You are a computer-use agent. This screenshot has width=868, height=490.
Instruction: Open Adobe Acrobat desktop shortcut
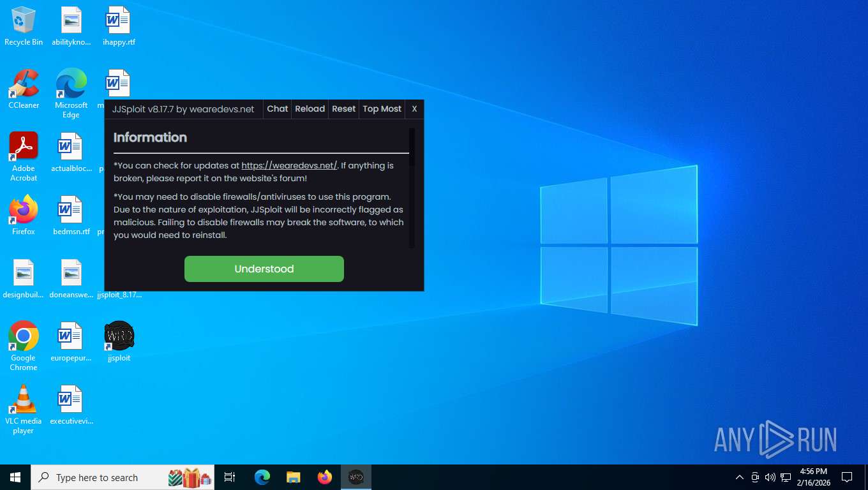tap(24, 157)
